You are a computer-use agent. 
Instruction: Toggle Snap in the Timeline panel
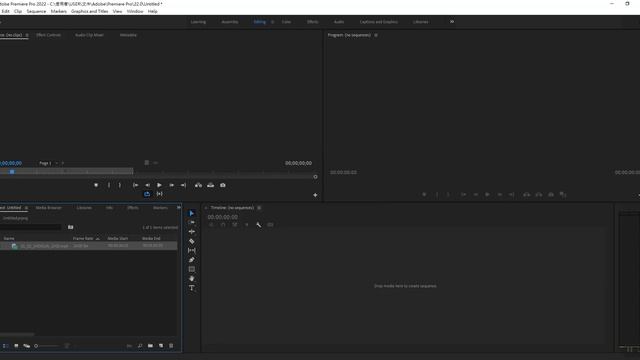pyautogui.click(x=223, y=225)
